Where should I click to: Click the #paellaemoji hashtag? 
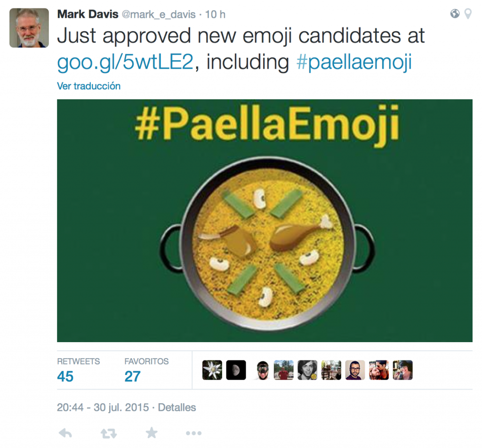(x=354, y=63)
